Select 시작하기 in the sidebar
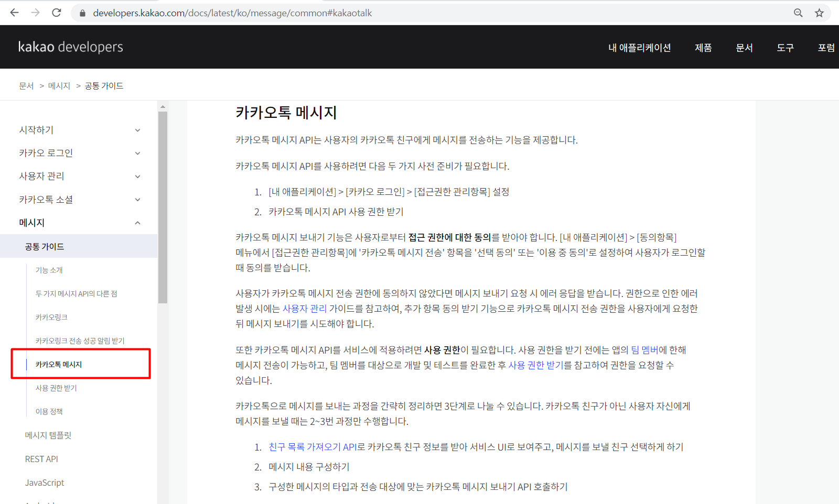 (36, 130)
